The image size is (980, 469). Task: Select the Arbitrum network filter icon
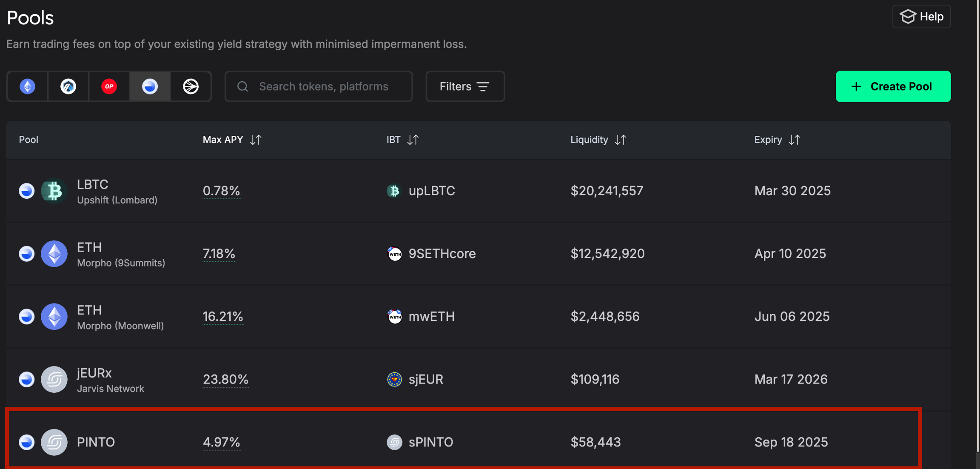pos(68,86)
